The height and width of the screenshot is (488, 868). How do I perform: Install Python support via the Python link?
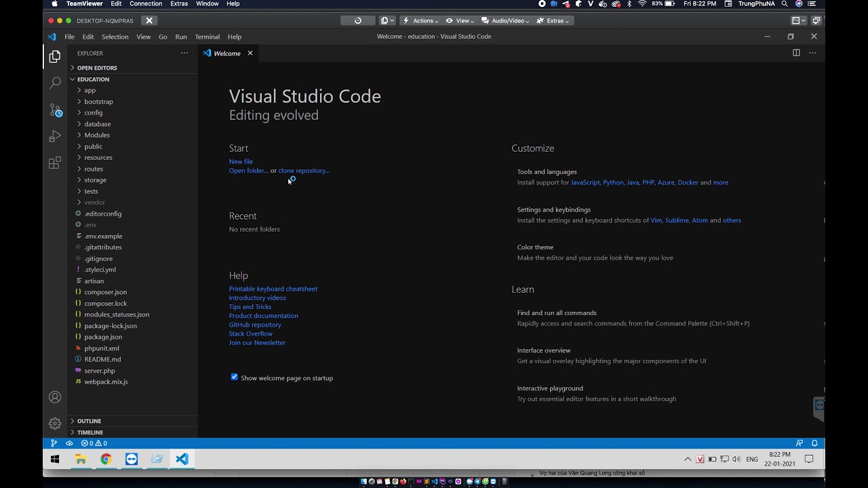click(613, 182)
